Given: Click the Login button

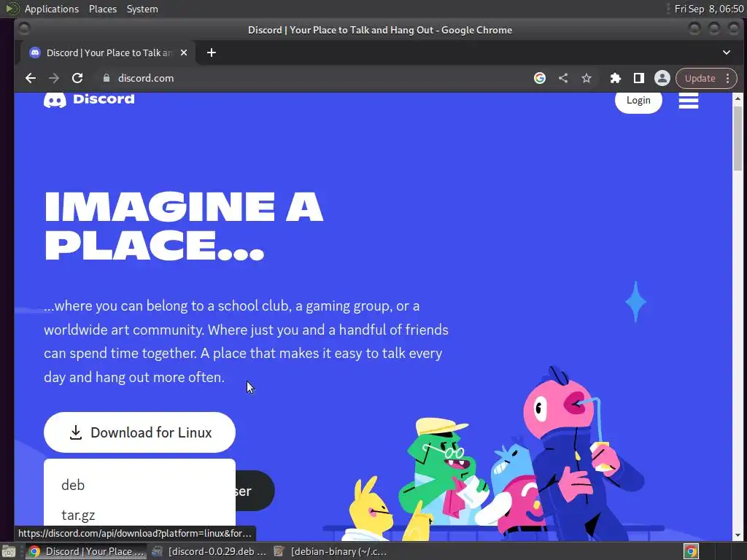Looking at the screenshot, I should 638,101.
